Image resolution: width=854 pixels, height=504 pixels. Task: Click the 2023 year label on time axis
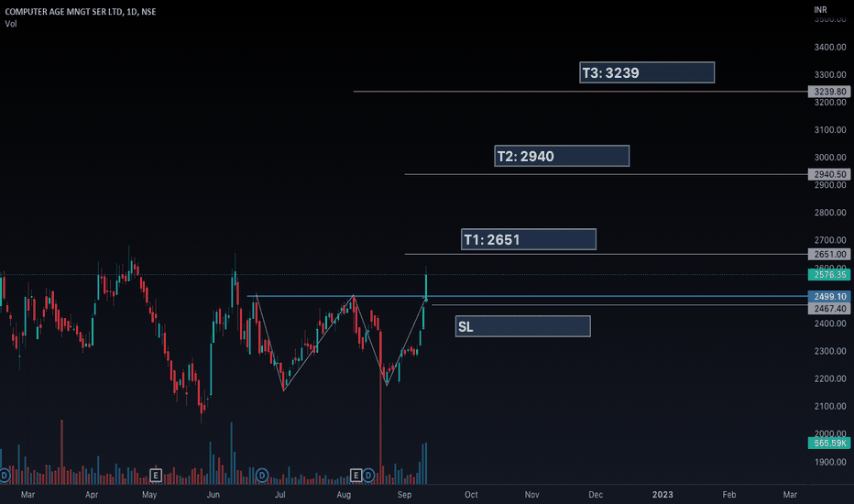(x=662, y=495)
